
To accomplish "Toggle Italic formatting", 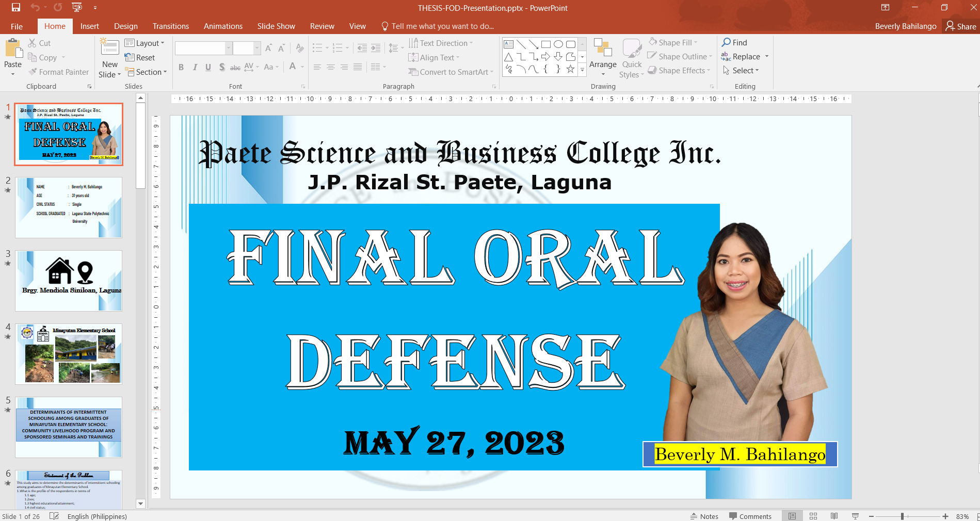I will [x=195, y=67].
